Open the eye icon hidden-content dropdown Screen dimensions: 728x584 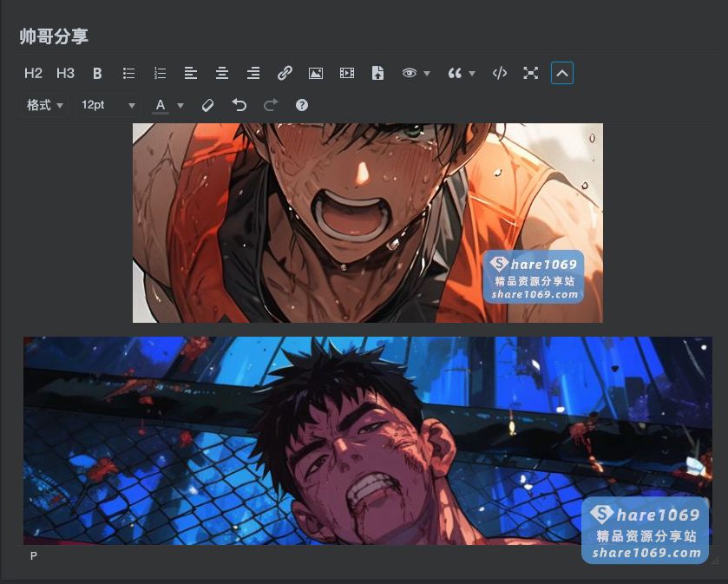(x=416, y=74)
